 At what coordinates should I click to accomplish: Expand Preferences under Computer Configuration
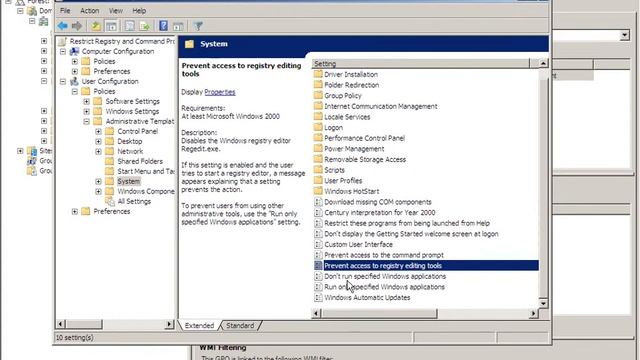(75, 71)
